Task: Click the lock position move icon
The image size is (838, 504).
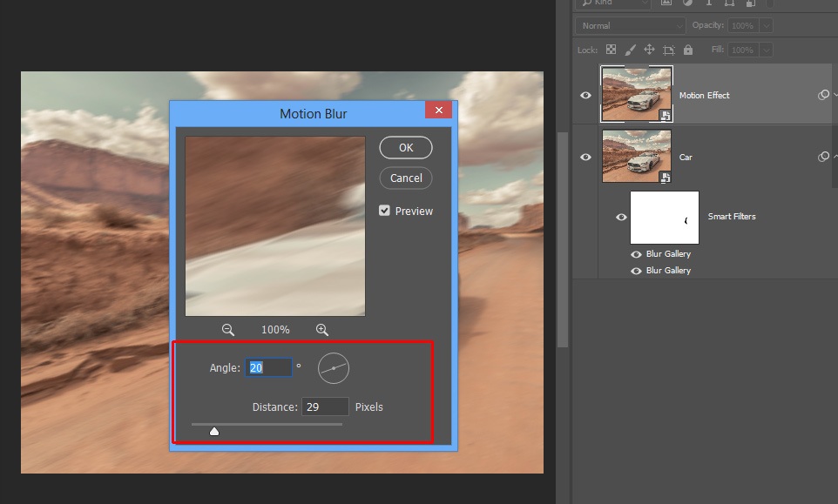Action: click(649, 50)
